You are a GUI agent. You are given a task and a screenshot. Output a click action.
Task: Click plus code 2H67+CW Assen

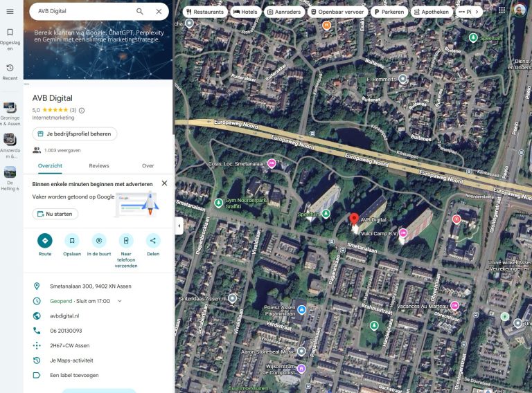[69, 345]
